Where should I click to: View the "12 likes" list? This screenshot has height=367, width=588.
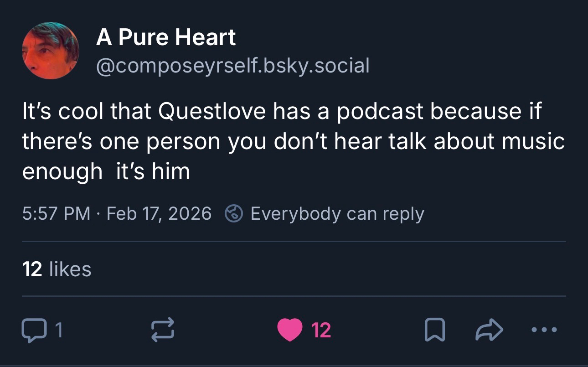pyautogui.click(x=57, y=269)
